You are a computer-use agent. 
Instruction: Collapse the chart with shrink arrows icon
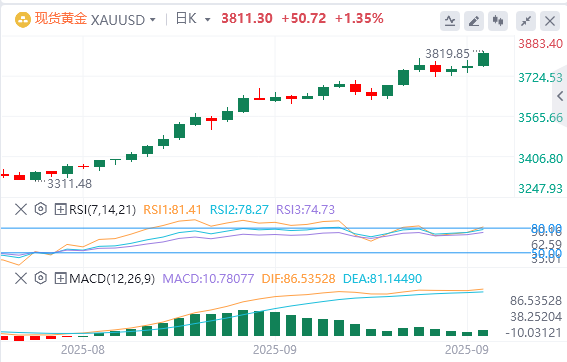click(x=526, y=21)
